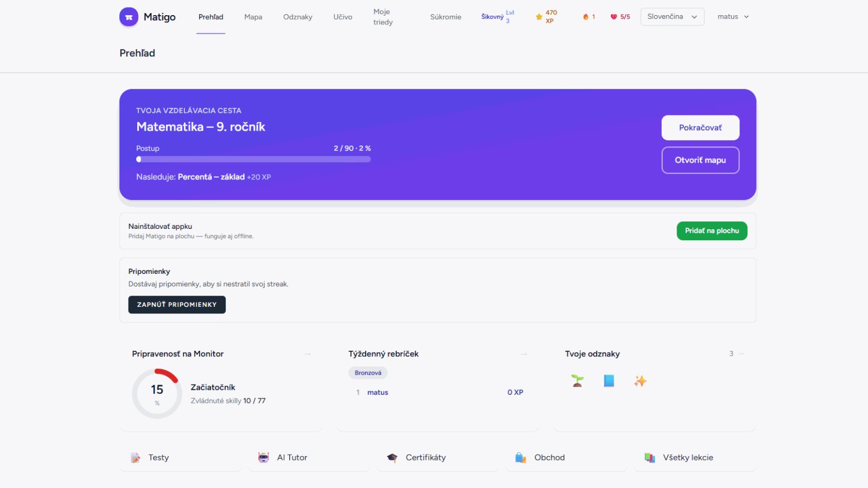Click the Bronzová league badge
Viewport: 868px width, 488px height.
(x=368, y=373)
